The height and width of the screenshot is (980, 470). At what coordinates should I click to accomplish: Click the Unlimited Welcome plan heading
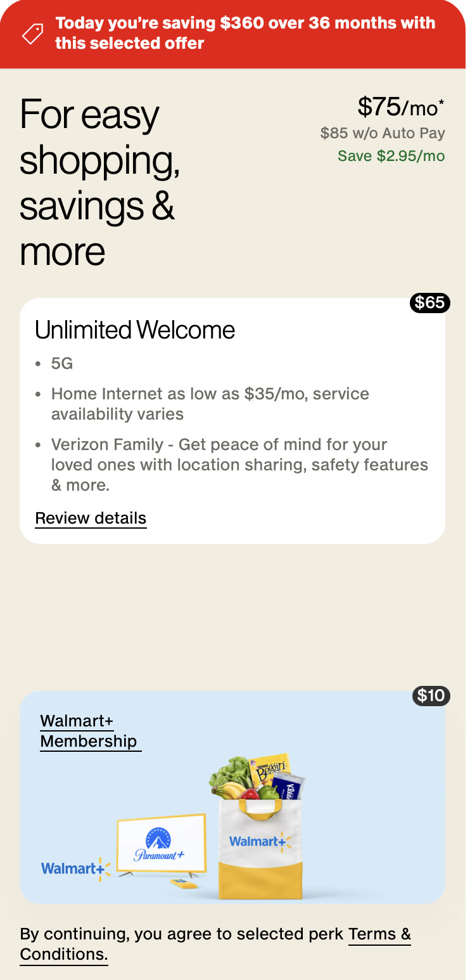click(135, 330)
